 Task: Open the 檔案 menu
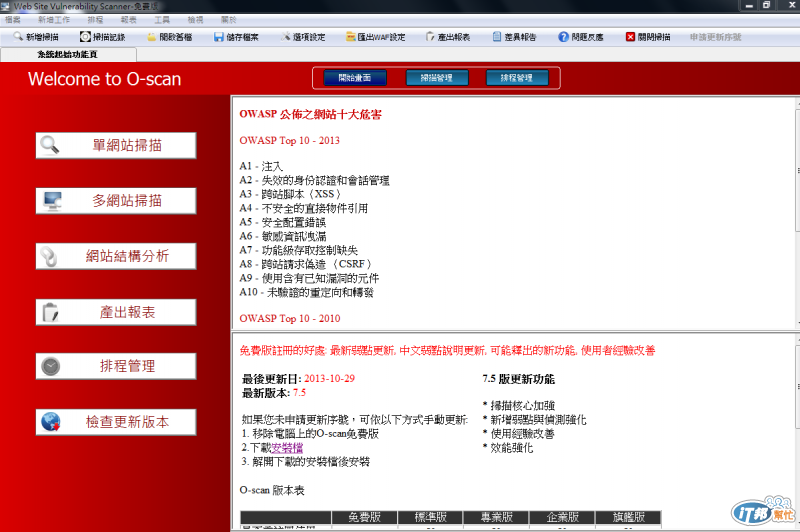(13, 19)
